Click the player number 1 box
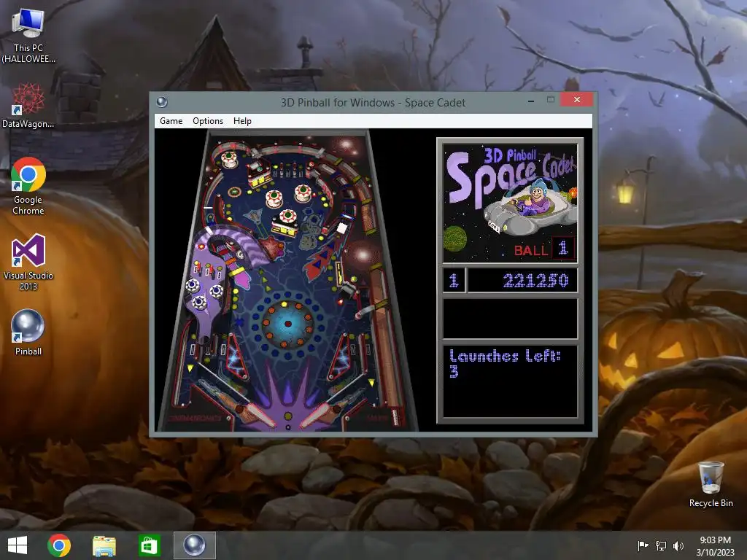The image size is (747, 560). pyautogui.click(x=454, y=280)
